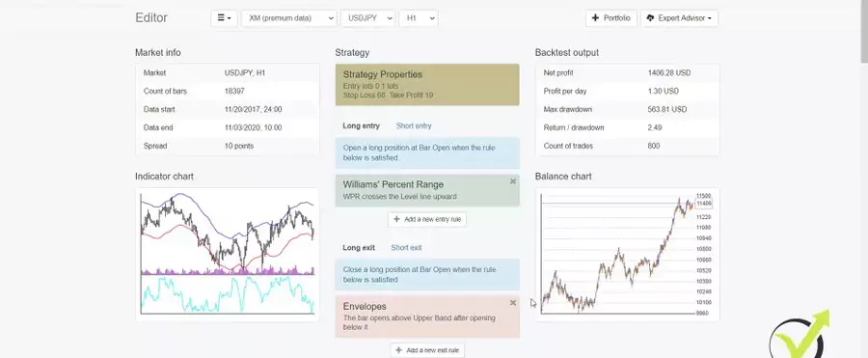Open the Expert Advisor dropdown
The image size is (868, 358).
679,18
